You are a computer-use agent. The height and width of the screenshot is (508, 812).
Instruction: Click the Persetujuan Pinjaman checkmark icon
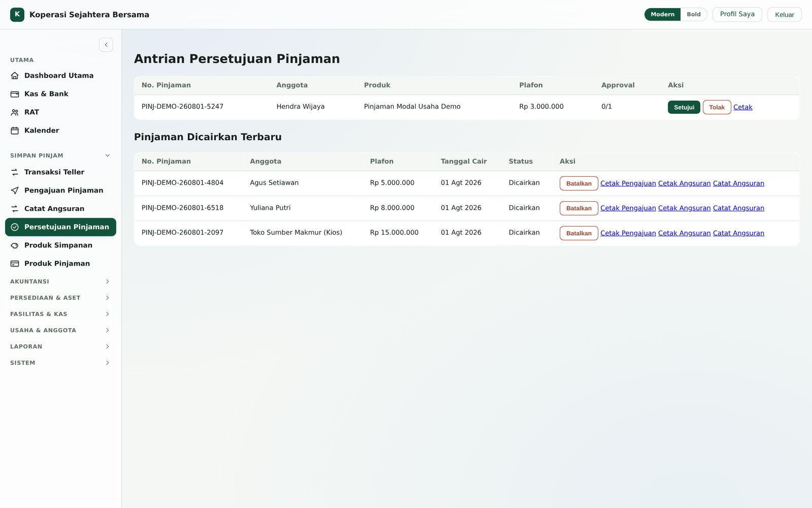point(15,227)
